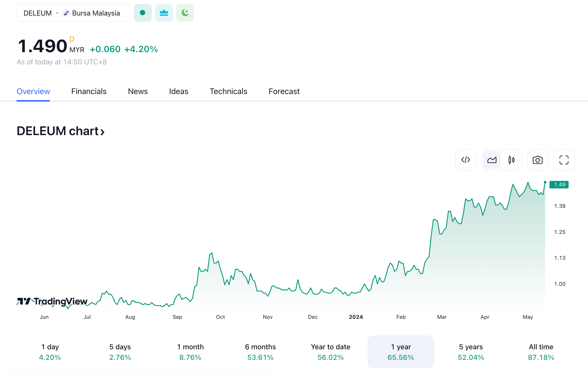Viewport: 588px width, 374px height.
Task: Switch to candlestick chart style
Action: [x=512, y=160]
